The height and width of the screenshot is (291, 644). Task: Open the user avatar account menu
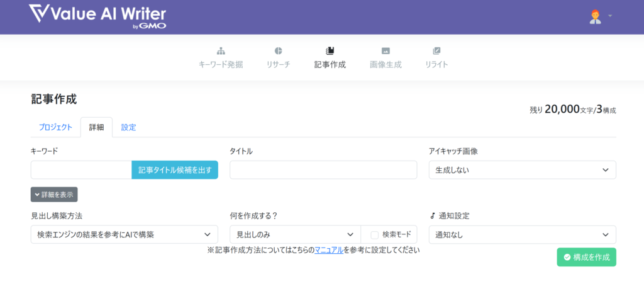596,16
